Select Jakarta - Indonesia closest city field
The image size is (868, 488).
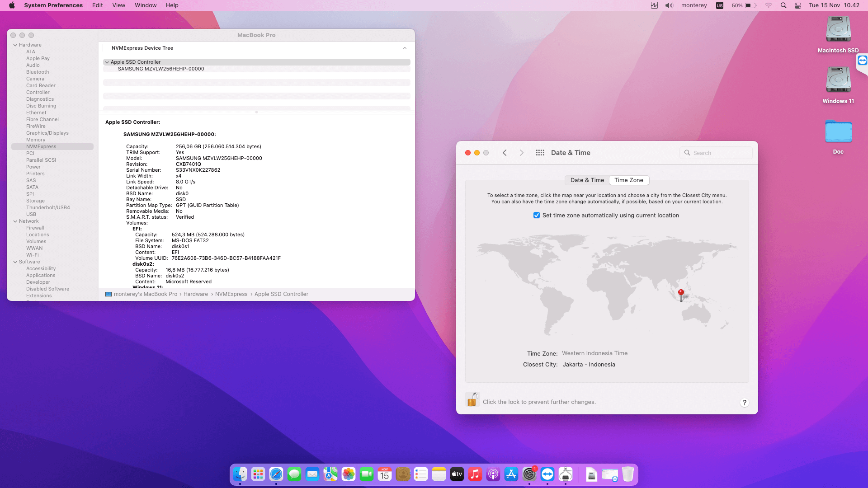click(589, 365)
